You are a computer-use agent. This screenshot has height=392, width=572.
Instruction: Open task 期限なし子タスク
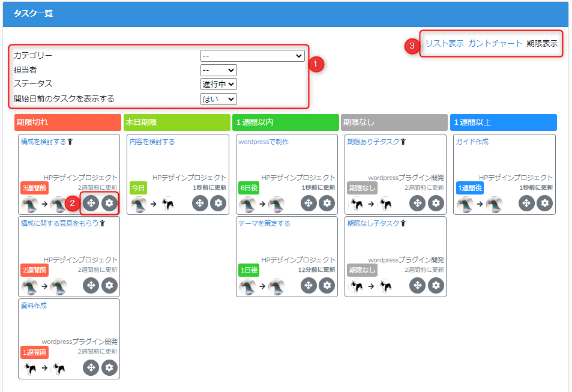373,223
